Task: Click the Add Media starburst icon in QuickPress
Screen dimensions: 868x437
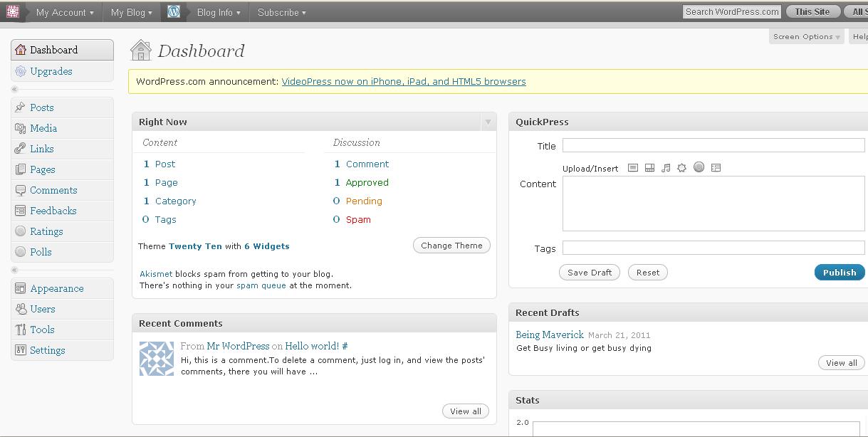Action: (682, 168)
